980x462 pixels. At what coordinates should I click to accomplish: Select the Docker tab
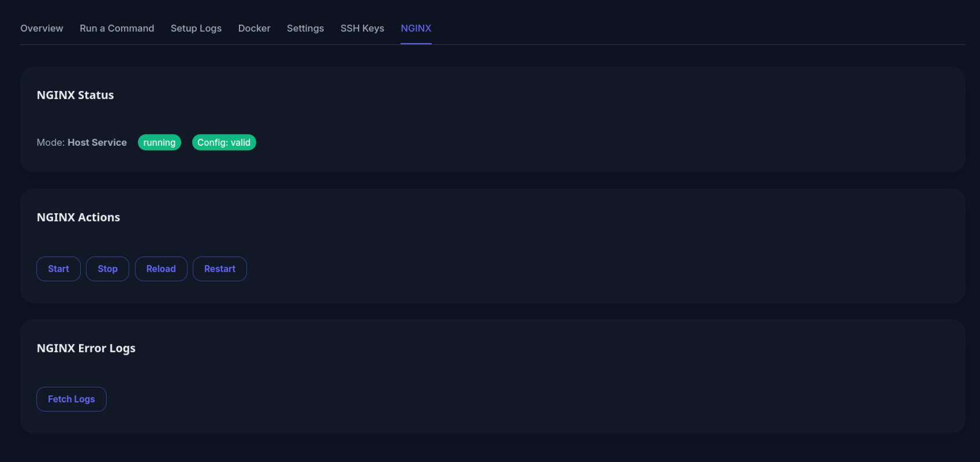coord(254,28)
